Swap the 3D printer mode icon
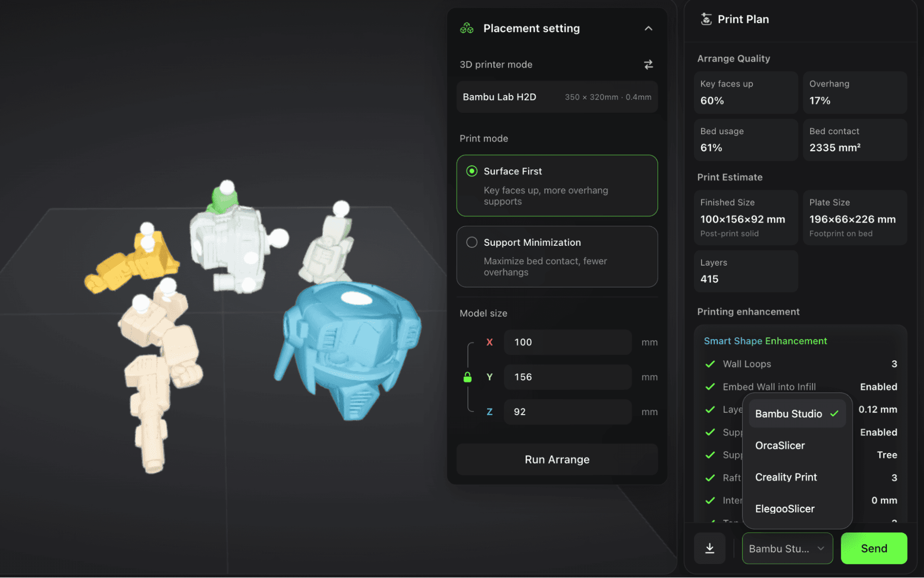 tap(648, 65)
